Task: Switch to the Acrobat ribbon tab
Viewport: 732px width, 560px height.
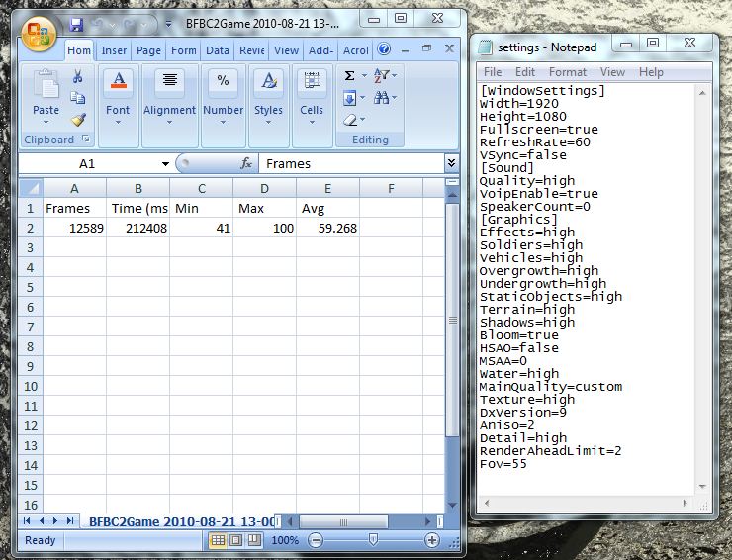Action: click(x=356, y=50)
